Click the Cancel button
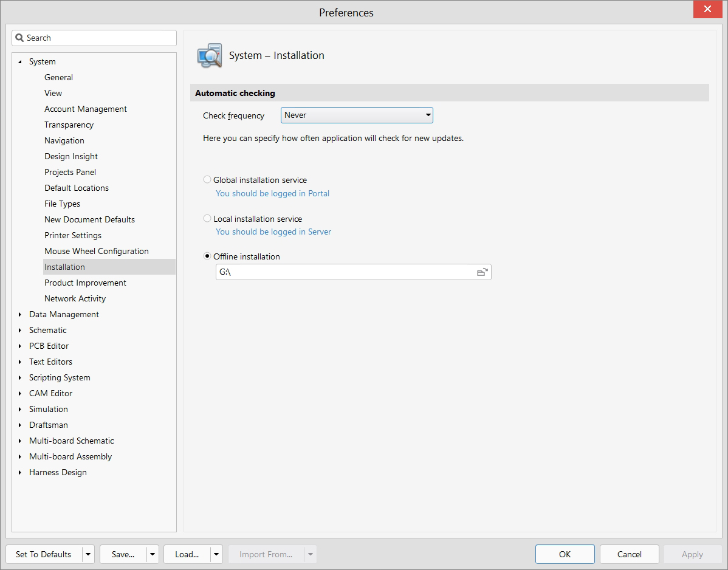728x570 pixels. 629,554
